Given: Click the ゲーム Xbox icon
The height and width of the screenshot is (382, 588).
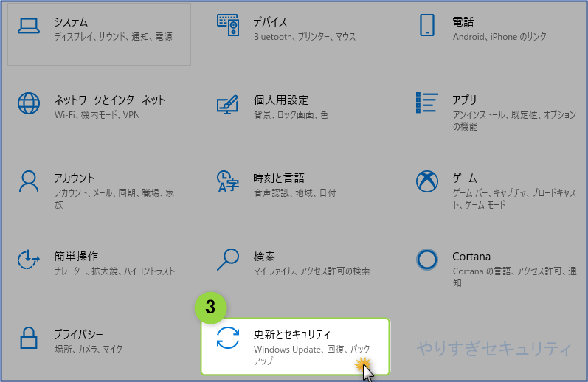Looking at the screenshot, I should pos(427,181).
